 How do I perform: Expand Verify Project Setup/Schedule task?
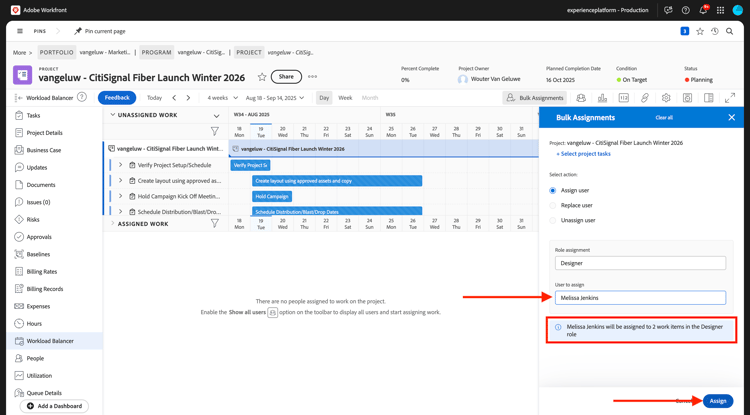pos(120,165)
